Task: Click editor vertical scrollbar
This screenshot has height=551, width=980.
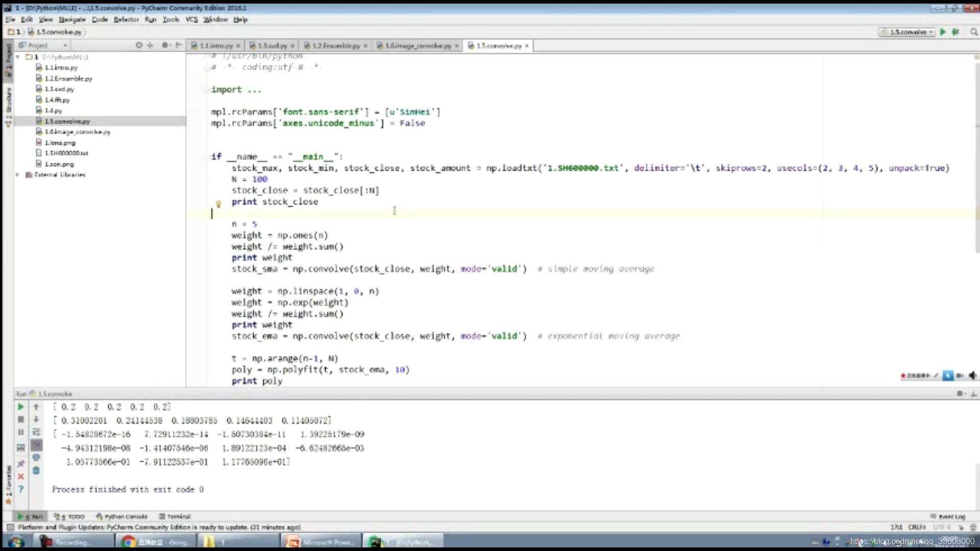Action: pyautogui.click(x=976, y=158)
